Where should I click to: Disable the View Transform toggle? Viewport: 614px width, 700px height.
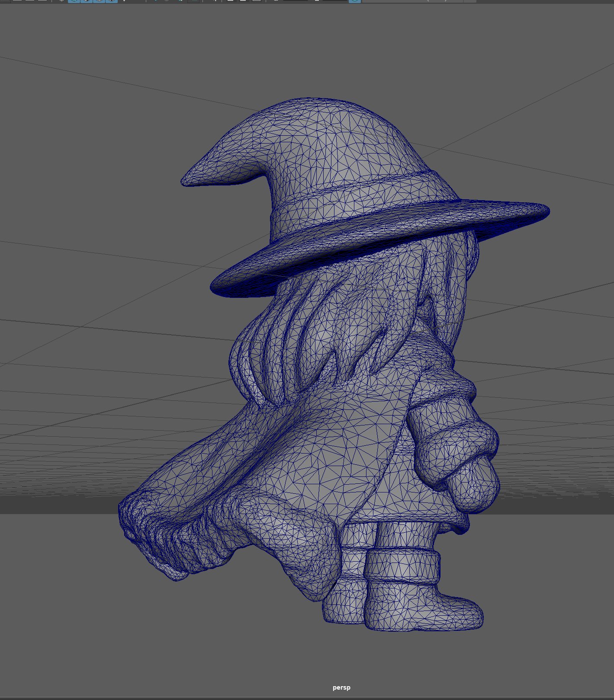pyautogui.click(x=355, y=1)
